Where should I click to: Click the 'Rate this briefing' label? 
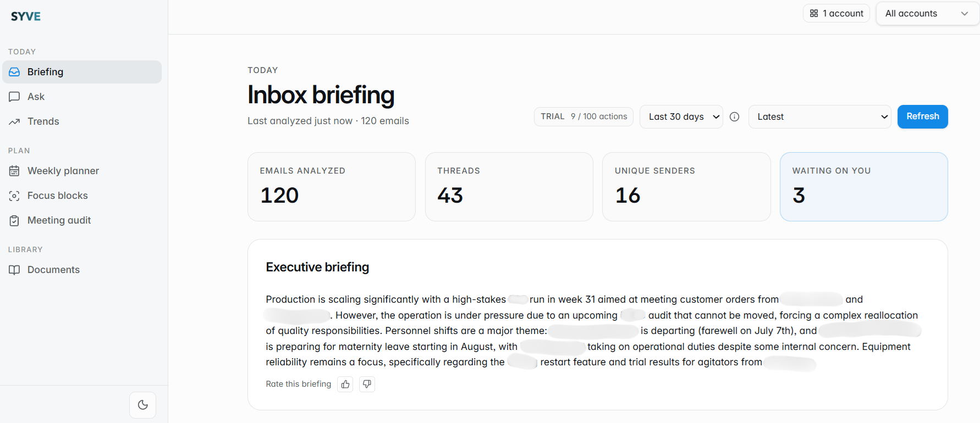[x=299, y=384]
